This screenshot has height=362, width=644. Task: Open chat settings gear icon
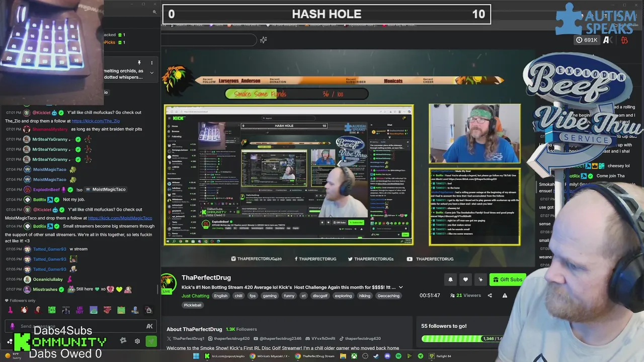pyautogui.click(x=137, y=341)
